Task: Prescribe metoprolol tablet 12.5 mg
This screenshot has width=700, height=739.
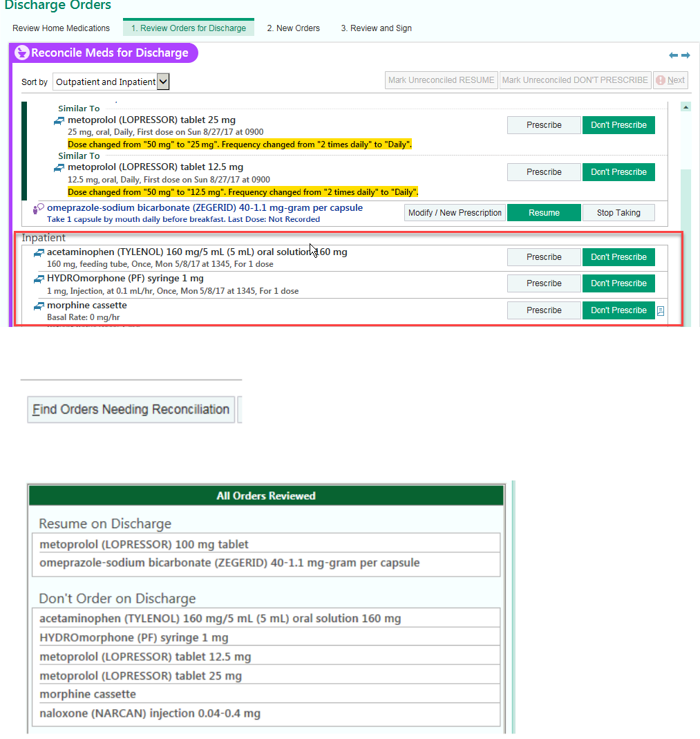Action: pos(544,172)
